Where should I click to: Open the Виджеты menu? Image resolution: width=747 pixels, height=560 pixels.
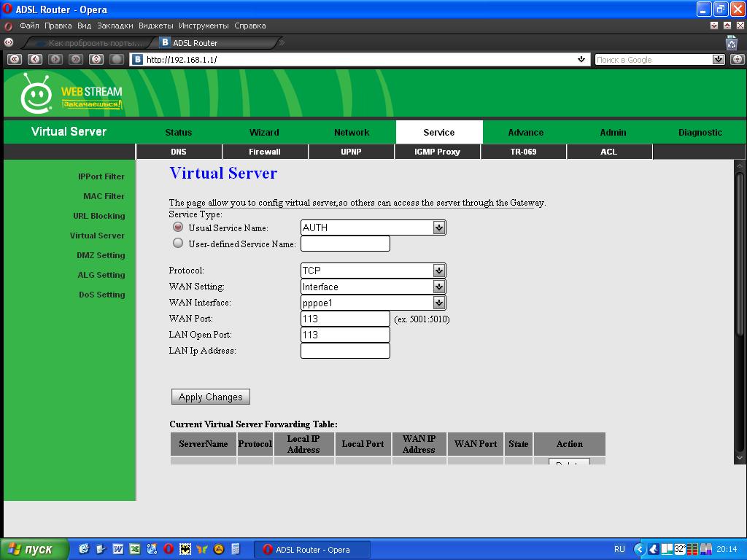click(x=156, y=26)
